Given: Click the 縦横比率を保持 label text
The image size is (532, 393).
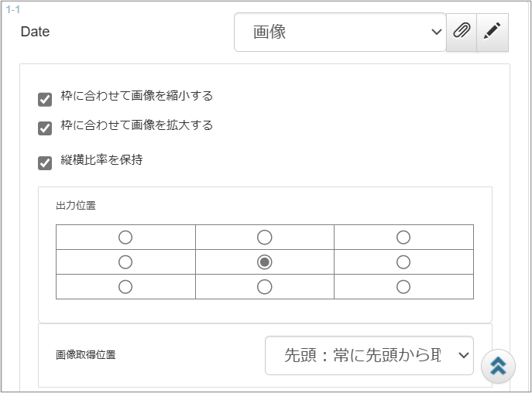Looking at the screenshot, I should pos(101,160).
